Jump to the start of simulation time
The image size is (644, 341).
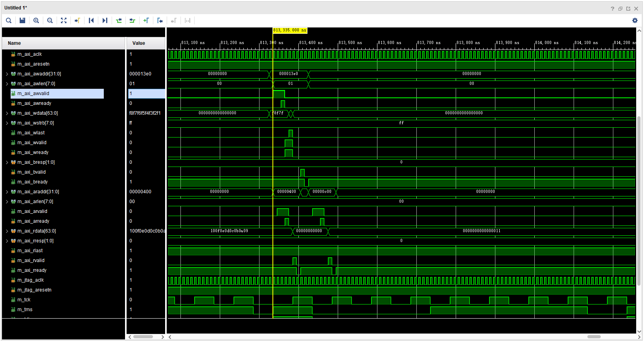(x=91, y=20)
